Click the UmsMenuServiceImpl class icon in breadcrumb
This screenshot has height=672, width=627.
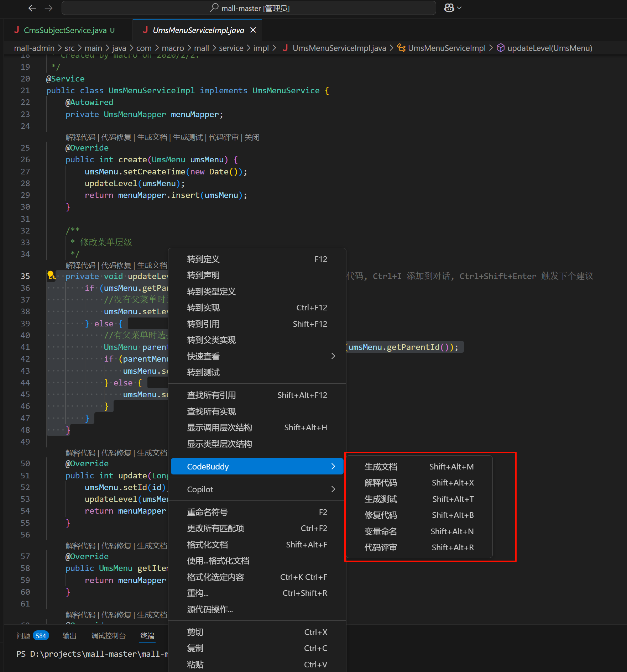point(401,48)
